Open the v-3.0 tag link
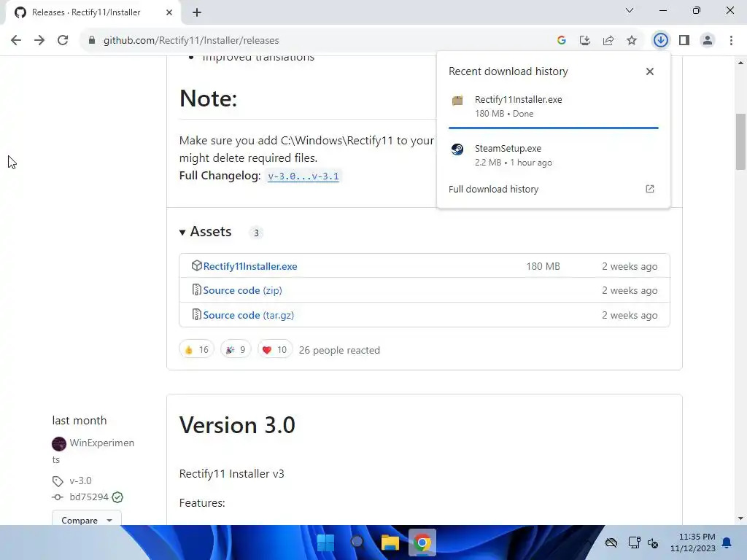Image resolution: width=747 pixels, height=560 pixels. pyautogui.click(x=80, y=481)
